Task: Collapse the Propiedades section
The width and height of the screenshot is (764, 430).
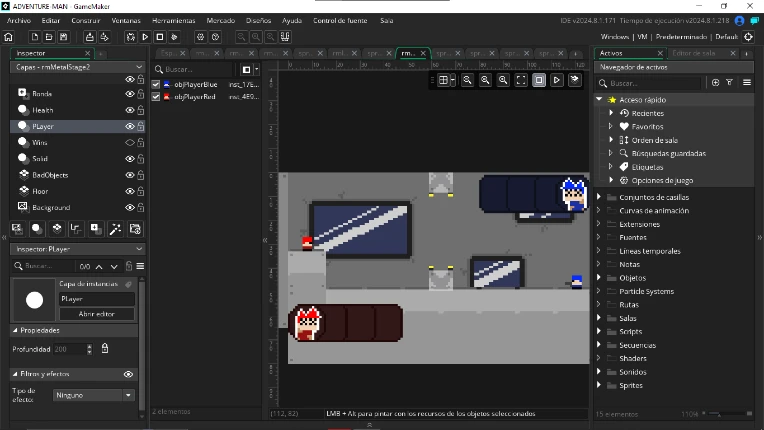Action: (15, 330)
